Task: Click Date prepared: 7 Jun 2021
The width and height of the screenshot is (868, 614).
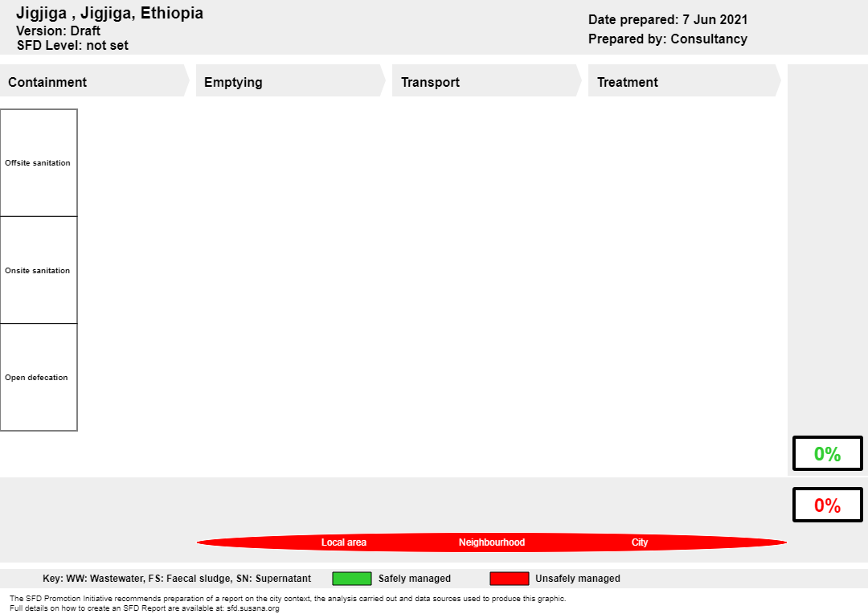Action: (x=668, y=19)
